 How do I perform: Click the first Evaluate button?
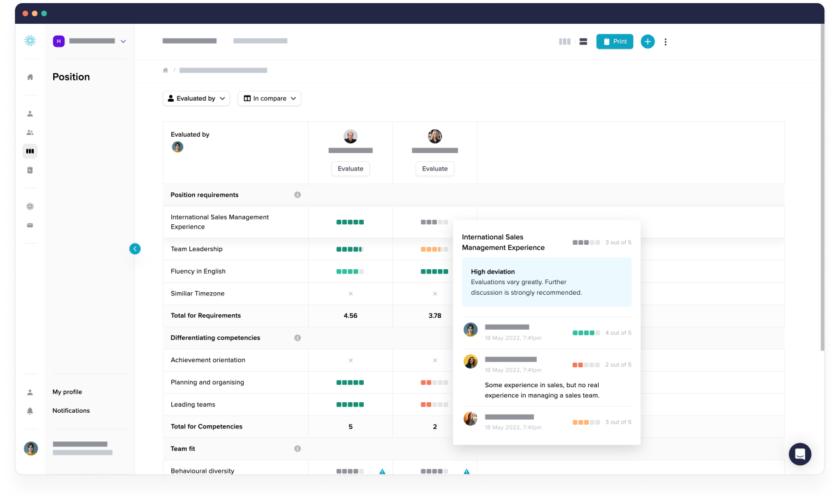[351, 169]
